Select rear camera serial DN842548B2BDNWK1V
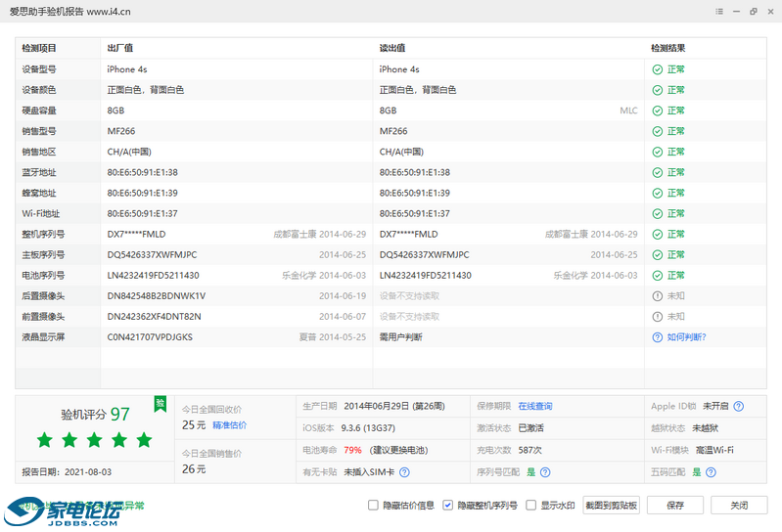782x532 pixels. tap(157, 296)
